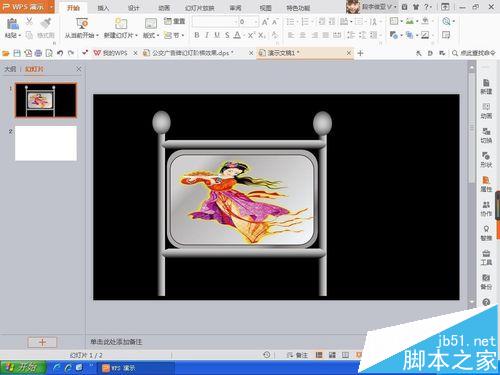The image size is (500, 375).
Task: Click the Print icon in quick toolbar
Action: [38, 53]
